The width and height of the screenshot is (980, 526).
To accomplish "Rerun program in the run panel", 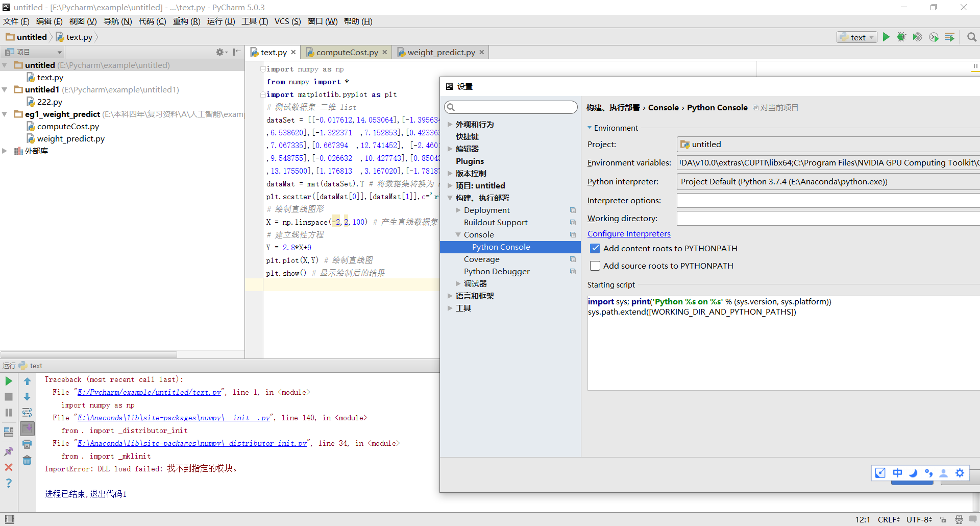I will pyautogui.click(x=9, y=381).
